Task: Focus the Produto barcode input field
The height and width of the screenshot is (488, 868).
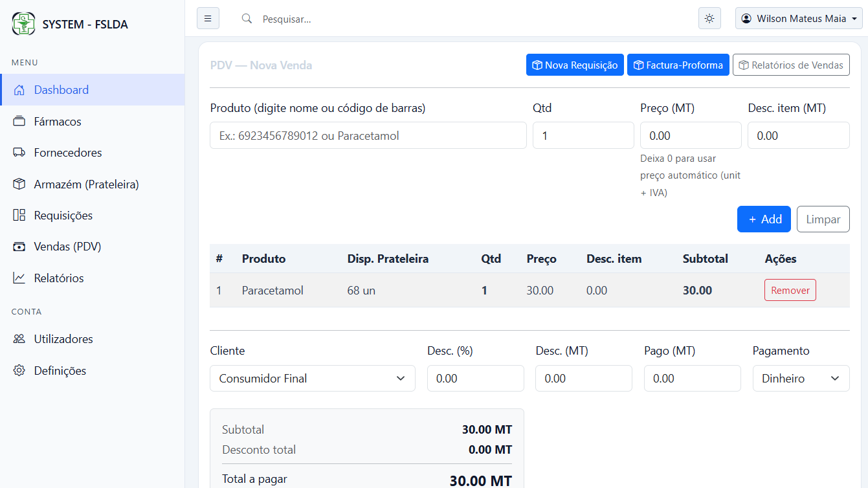Action: 368,136
